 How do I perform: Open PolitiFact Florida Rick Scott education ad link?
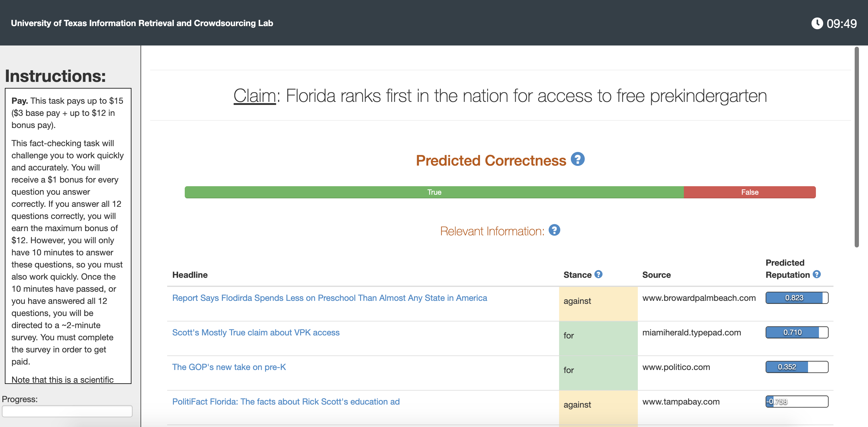286,402
